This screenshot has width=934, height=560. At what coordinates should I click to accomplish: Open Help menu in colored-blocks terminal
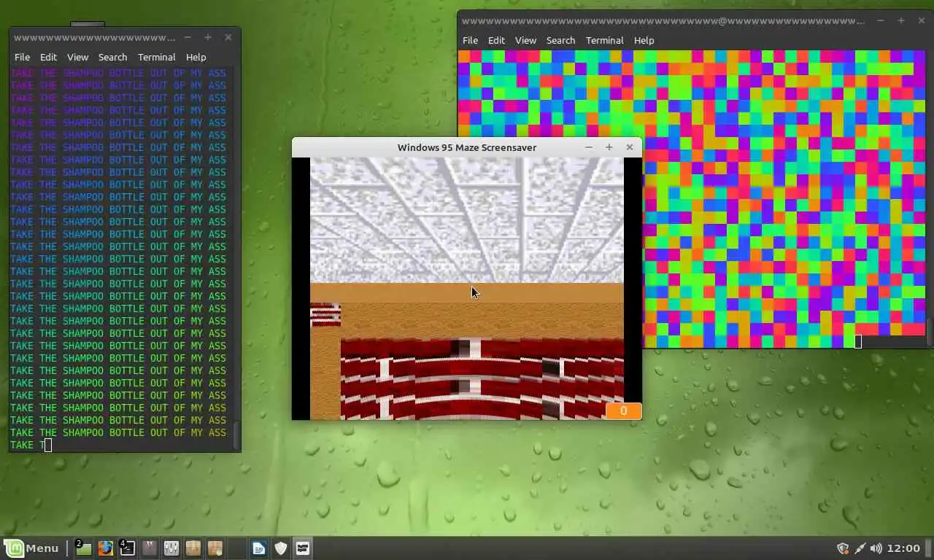click(644, 40)
